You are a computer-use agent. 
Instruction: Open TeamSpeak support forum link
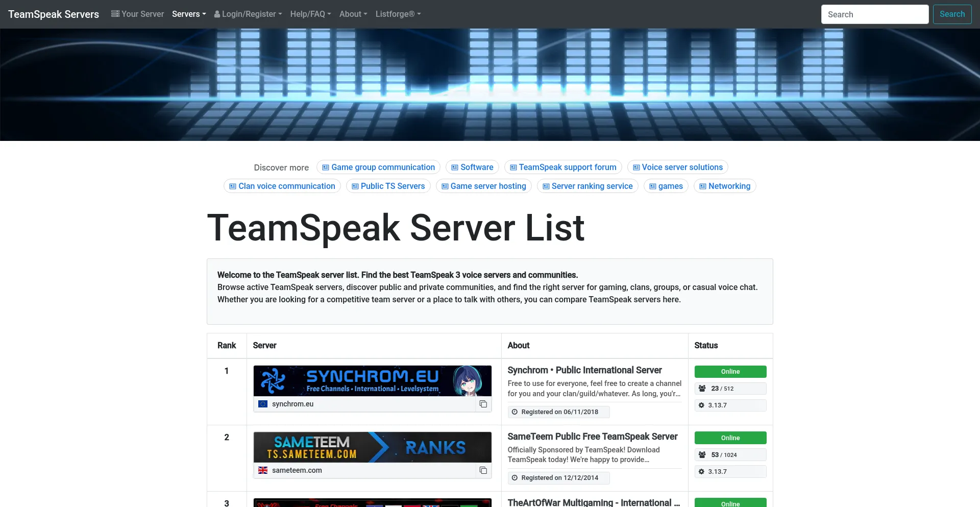pos(563,167)
